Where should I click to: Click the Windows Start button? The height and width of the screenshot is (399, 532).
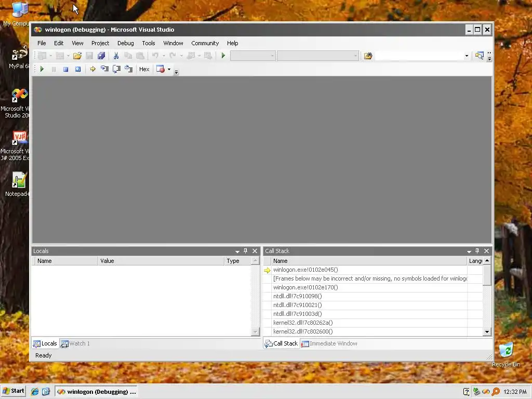[14, 391]
